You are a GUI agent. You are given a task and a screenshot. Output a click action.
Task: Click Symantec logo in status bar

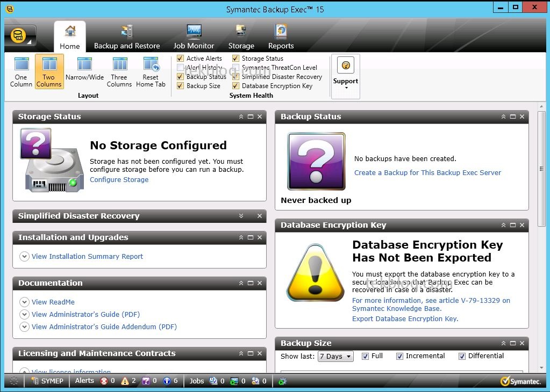coord(520,381)
